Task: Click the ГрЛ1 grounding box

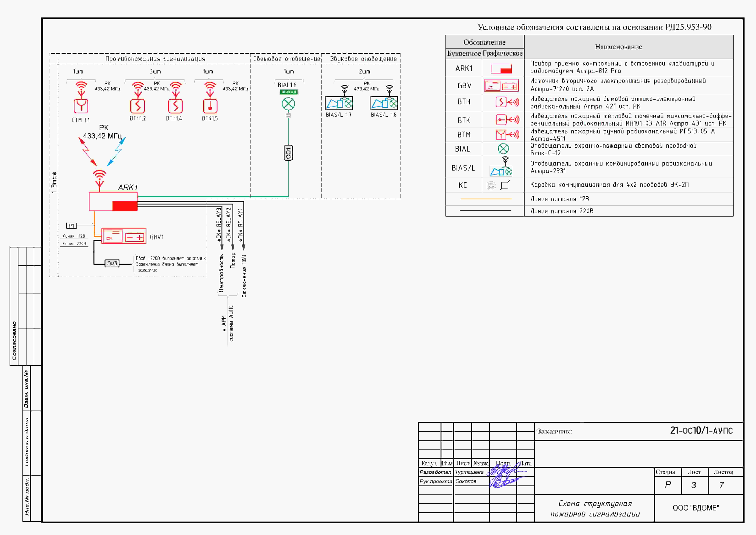Action: 112,263
